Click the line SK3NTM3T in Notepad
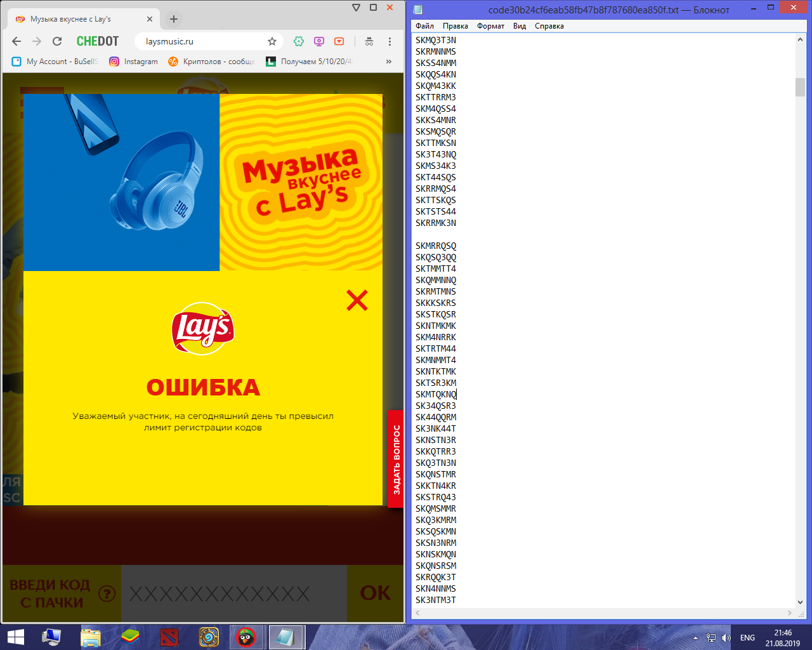The width and height of the screenshot is (812, 650). tap(436, 600)
